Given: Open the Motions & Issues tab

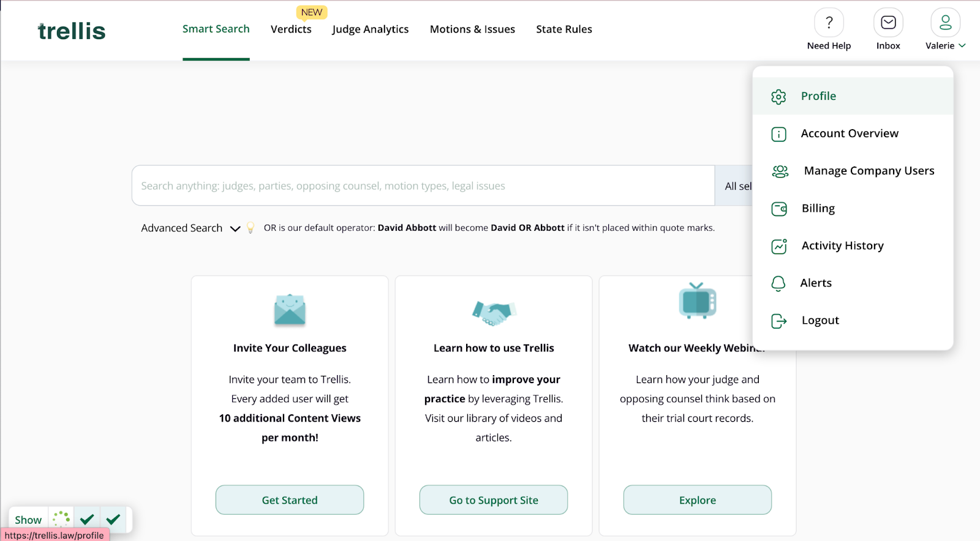Looking at the screenshot, I should 472,29.
